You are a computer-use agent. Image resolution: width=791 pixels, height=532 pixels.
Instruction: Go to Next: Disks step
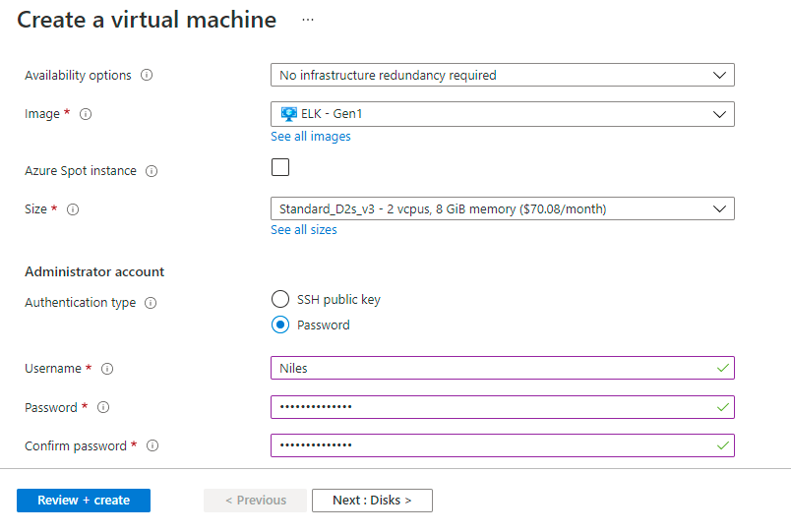(x=372, y=501)
